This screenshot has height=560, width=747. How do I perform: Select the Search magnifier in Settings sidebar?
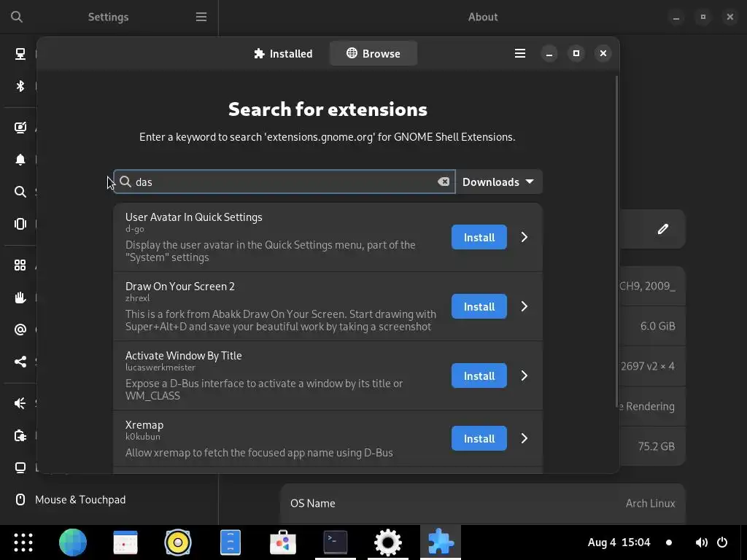pos(20,192)
